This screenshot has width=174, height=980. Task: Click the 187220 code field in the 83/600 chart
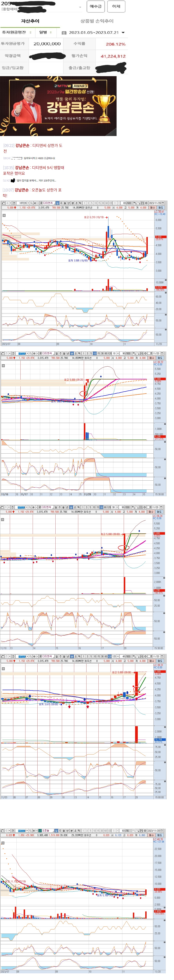pyautogui.click(x=23, y=203)
